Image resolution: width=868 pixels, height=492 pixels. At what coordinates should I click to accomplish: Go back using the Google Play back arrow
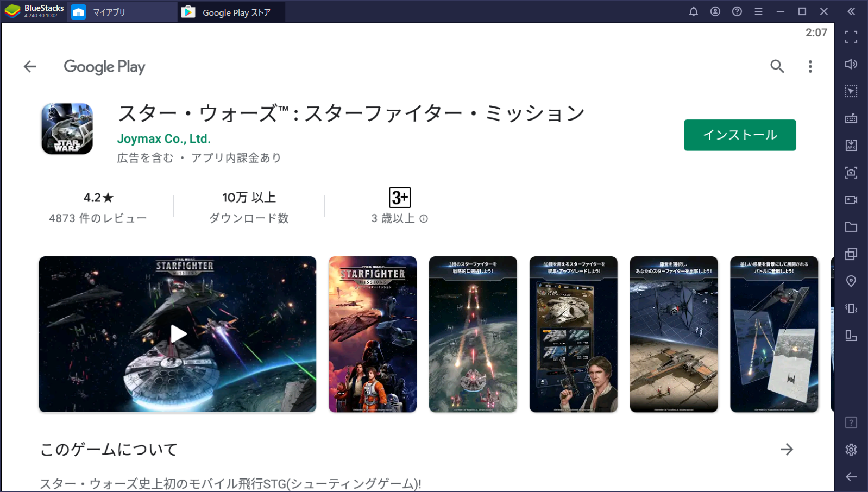pos(30,66)
